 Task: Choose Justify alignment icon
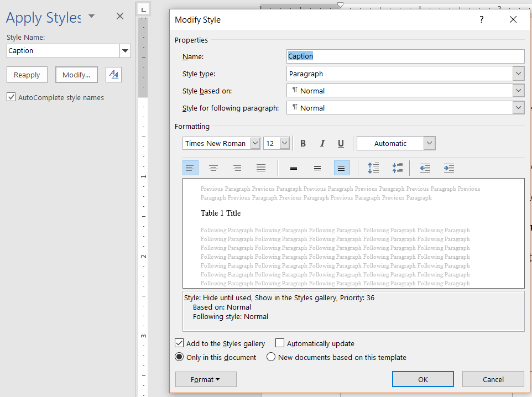tap(261, 168)
